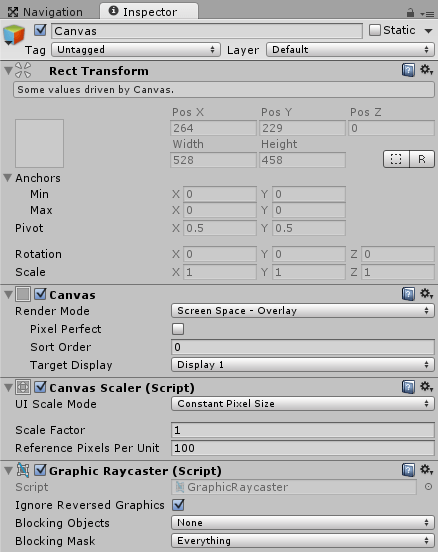Open Canvas Scaler help reference
The image size is (438, 552).
(x=408, y=387)
